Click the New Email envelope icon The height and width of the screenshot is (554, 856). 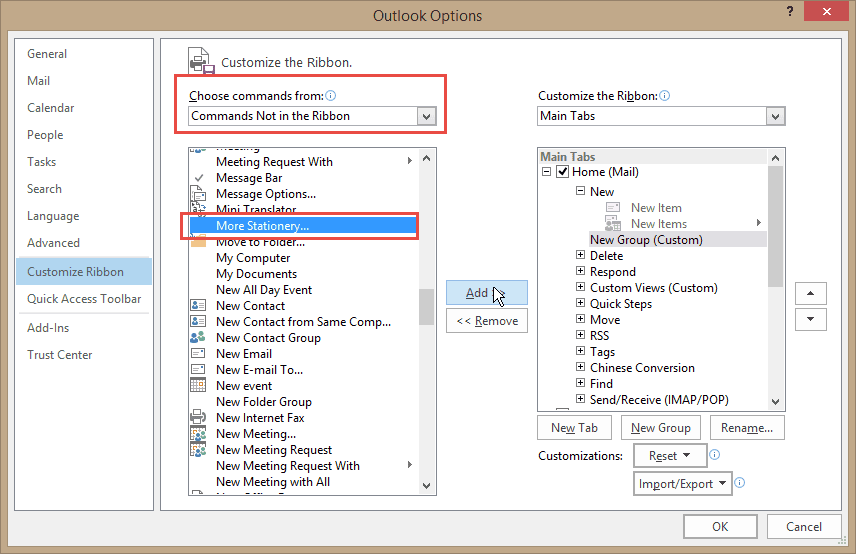[x=198, y=354]
